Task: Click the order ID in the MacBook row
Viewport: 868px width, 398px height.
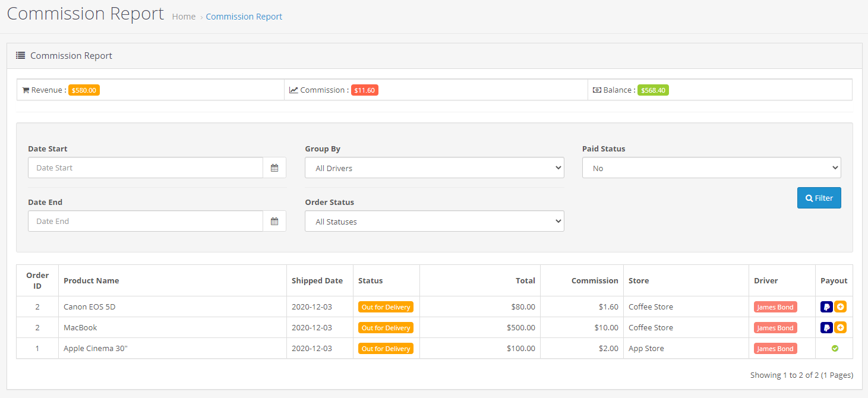Action: (37, 328)
